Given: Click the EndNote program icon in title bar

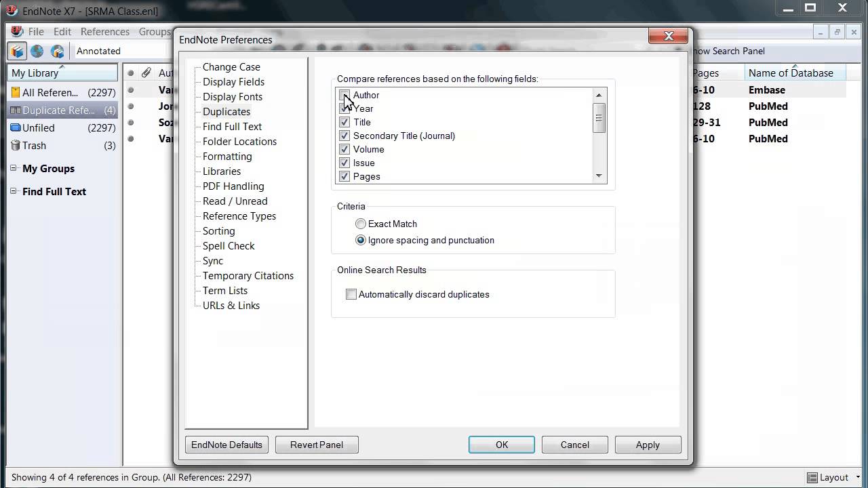Looking at the screenshot, I should click(11, 10).
